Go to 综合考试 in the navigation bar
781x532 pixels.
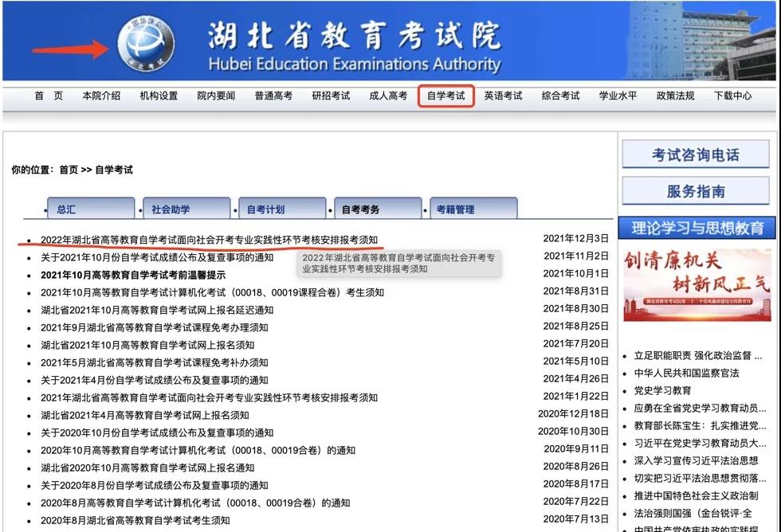click(560, 96)
